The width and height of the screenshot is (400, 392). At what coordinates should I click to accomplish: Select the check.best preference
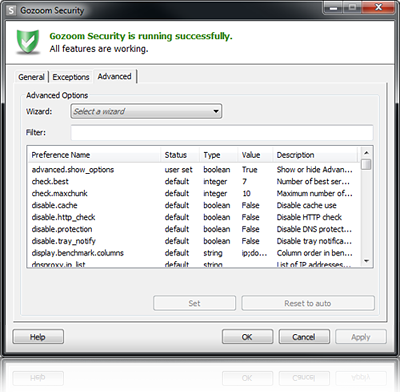pyautogui.click(x=194, y=182)
